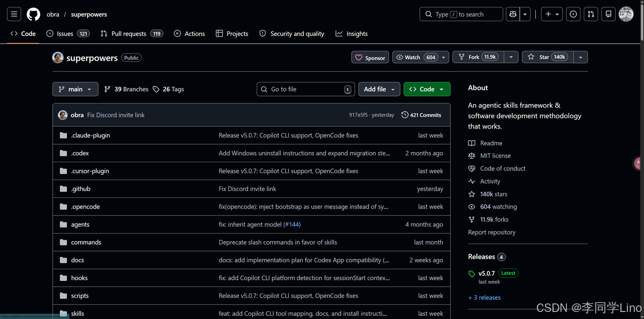Switch to Security and quality tab

[x=292, y=34]
